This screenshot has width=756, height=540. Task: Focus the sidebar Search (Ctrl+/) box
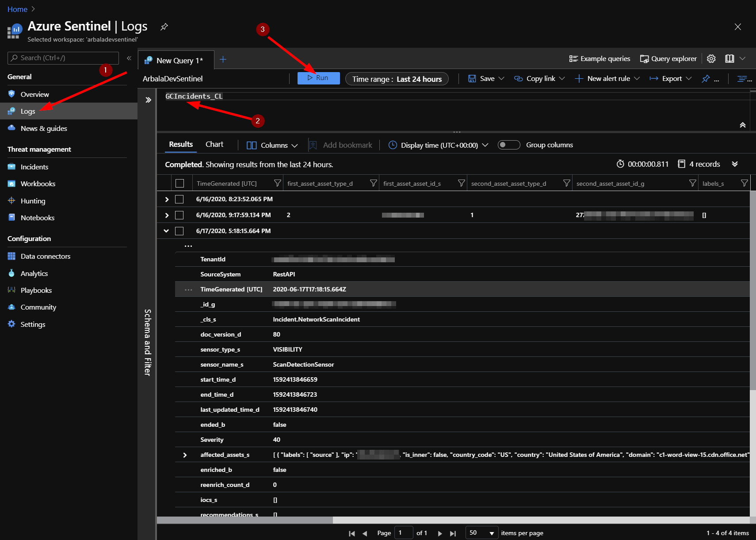pos(63,58)
